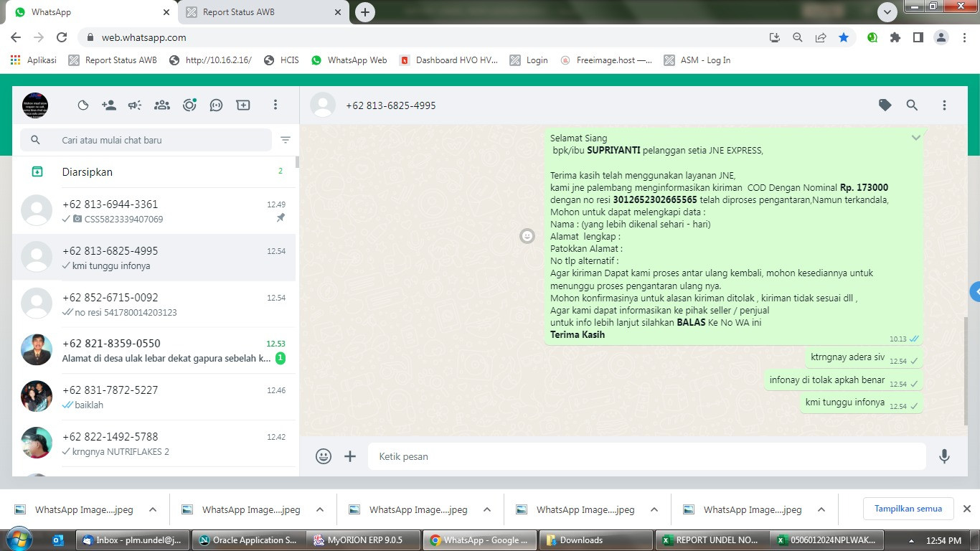Screen dimensions: 980x551
Task: Click the add contact person icon
Action: pyautogui.click(x=109, y=105)
